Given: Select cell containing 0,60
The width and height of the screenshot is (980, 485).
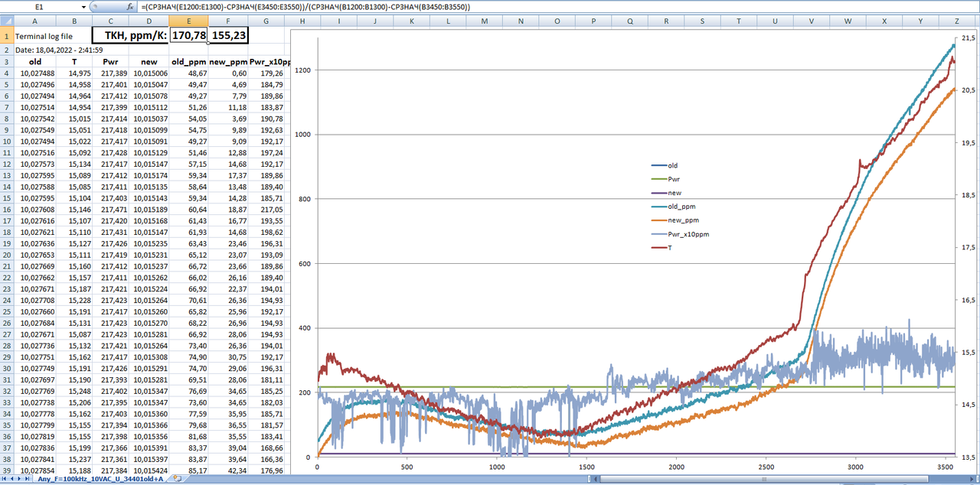Looking at the screenshot, I should (x=227, y=73).
